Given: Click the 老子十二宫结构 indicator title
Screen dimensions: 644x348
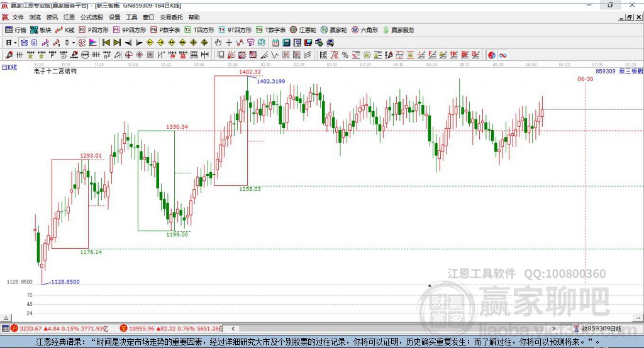Looking at the screenshot, I should 55,71.
